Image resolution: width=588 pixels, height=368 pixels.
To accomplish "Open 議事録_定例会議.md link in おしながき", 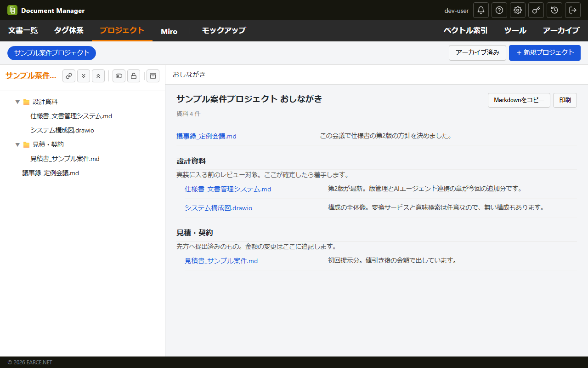I will coord(206,136).
